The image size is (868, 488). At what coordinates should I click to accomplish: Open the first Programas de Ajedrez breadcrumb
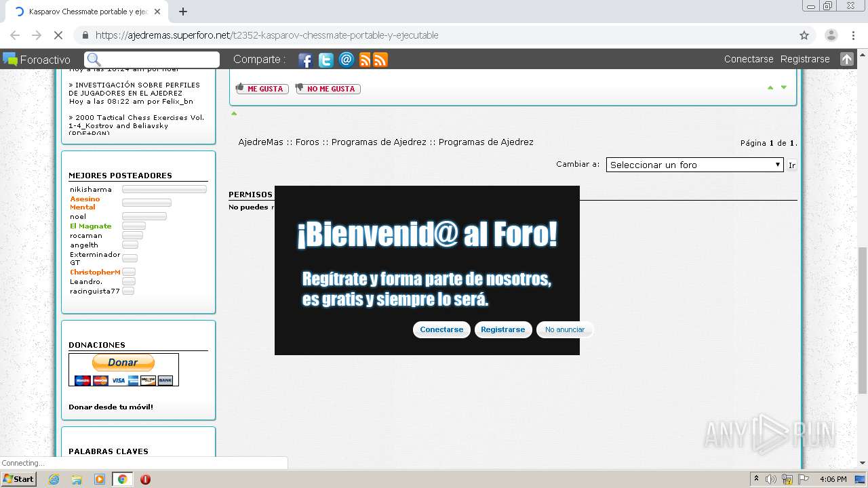point(379,142)
